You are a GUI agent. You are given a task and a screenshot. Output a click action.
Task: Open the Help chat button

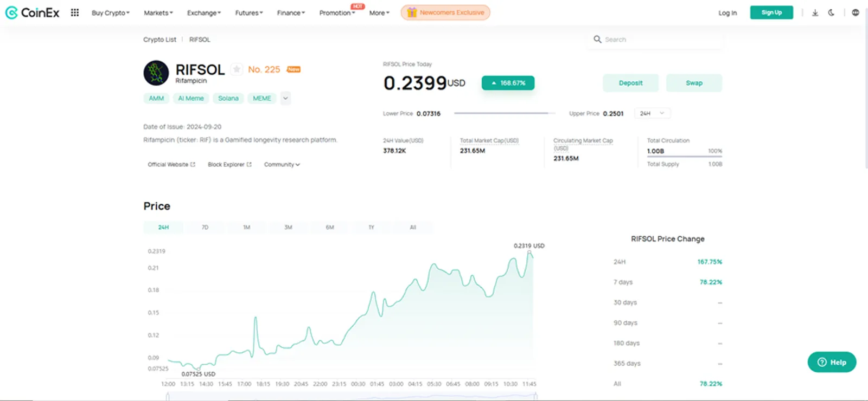point(832,362)
